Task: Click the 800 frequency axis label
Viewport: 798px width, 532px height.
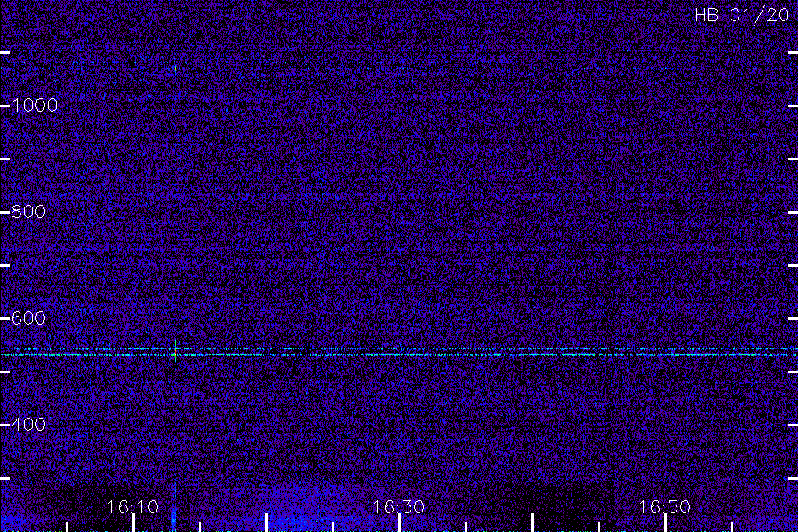Action: coord(28,212)
